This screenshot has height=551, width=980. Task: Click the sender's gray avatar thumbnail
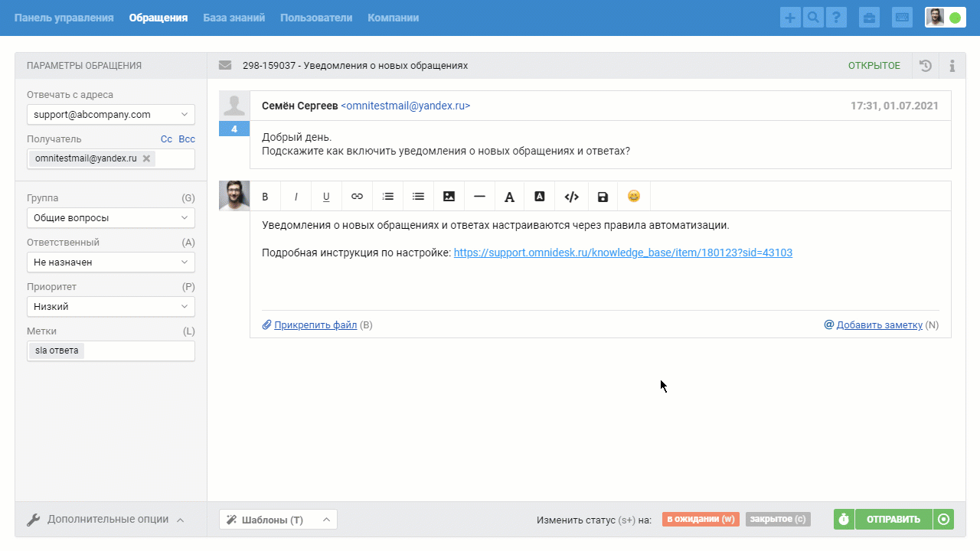tap(234, 106)
